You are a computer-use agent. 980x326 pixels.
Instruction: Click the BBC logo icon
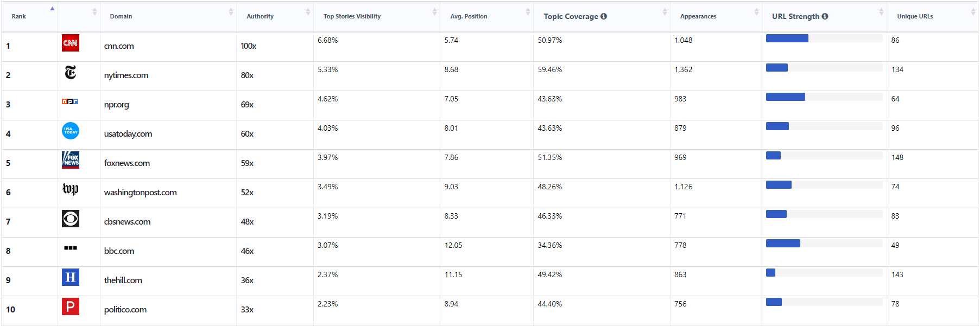[x=71, y=248]
